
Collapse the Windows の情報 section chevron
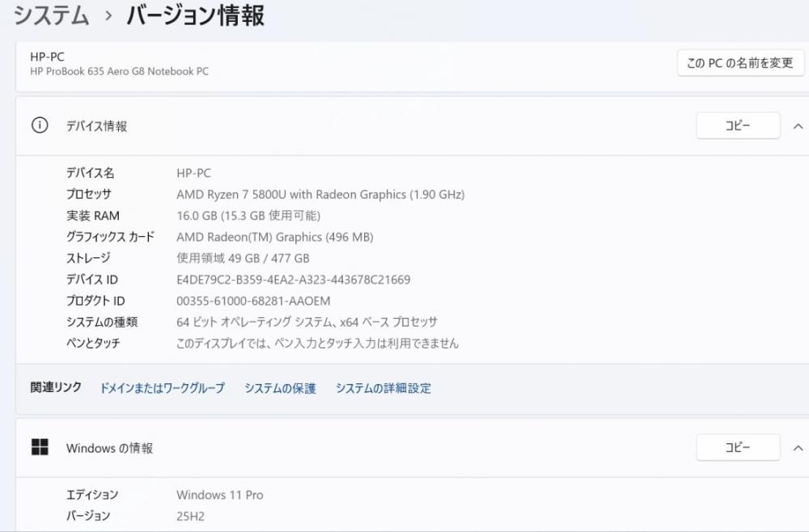(x=798, y=448)
